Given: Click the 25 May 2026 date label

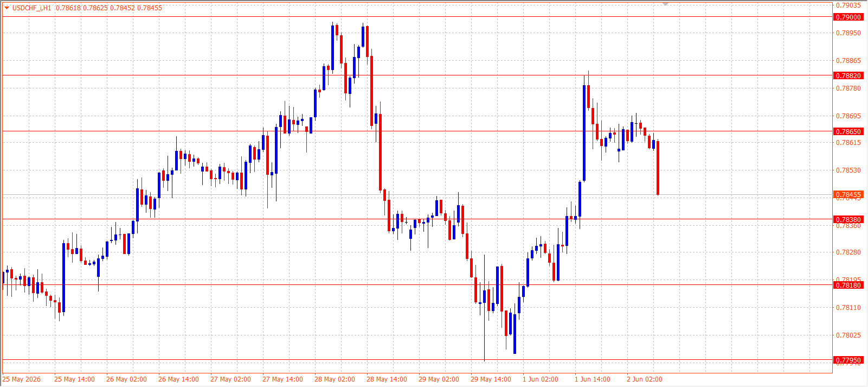Looking at the screenshot, I should [x=22, y=379].
